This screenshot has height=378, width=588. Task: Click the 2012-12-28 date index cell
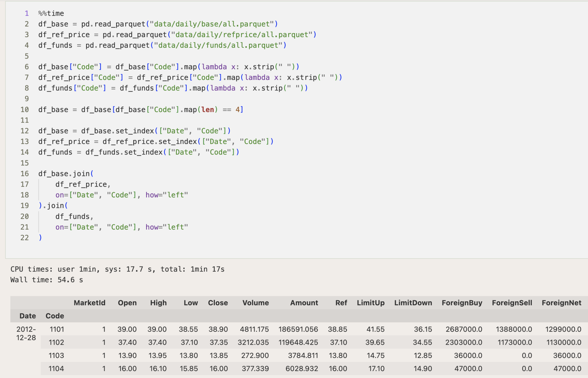tap(26, 333)
